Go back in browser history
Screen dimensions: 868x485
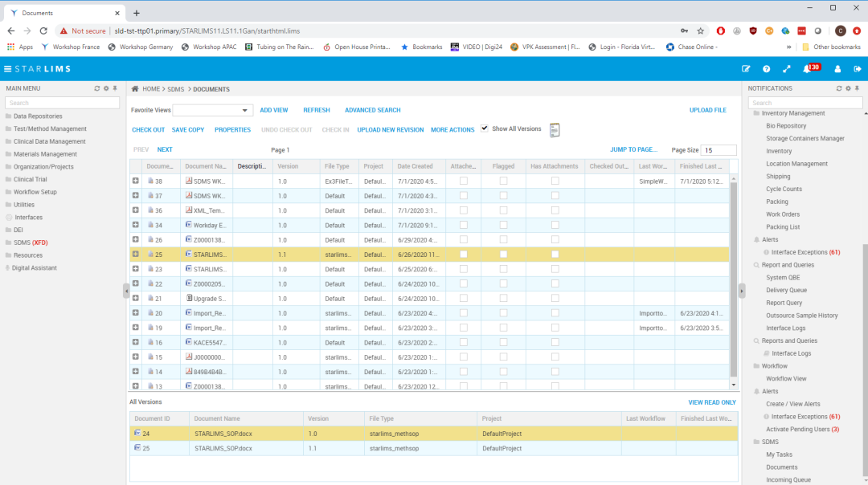[11, 31]
